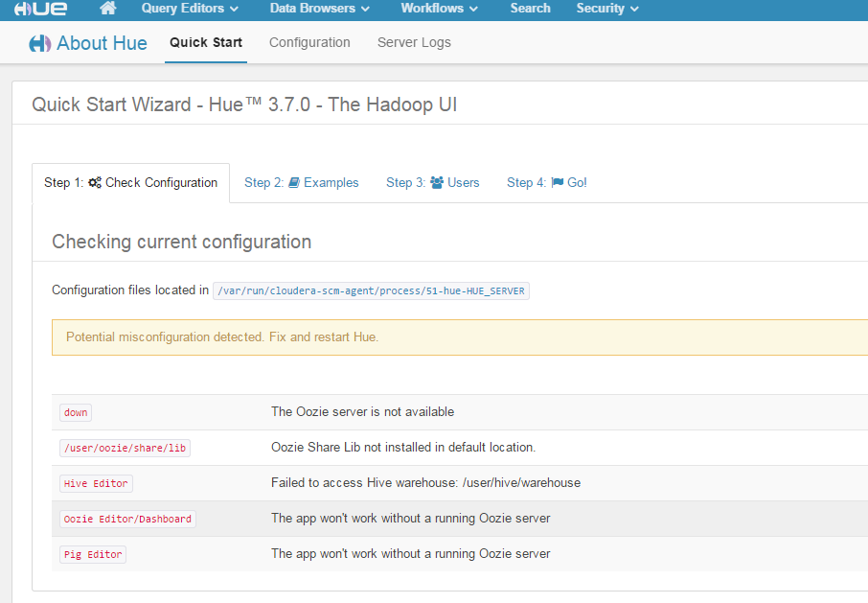Click the 'down' status label
Viewport: 868px width, 603px height.
(x=76, y=412)
